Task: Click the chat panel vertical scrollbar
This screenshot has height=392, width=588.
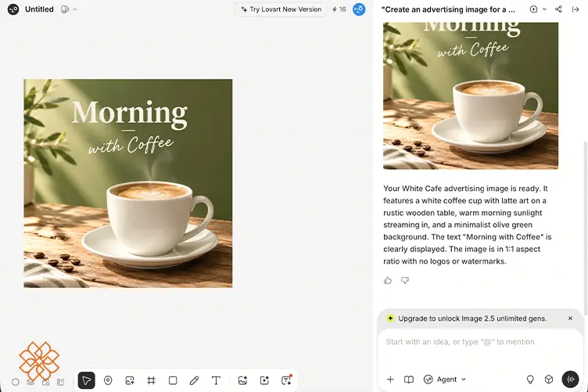Action: pos(586,228)
